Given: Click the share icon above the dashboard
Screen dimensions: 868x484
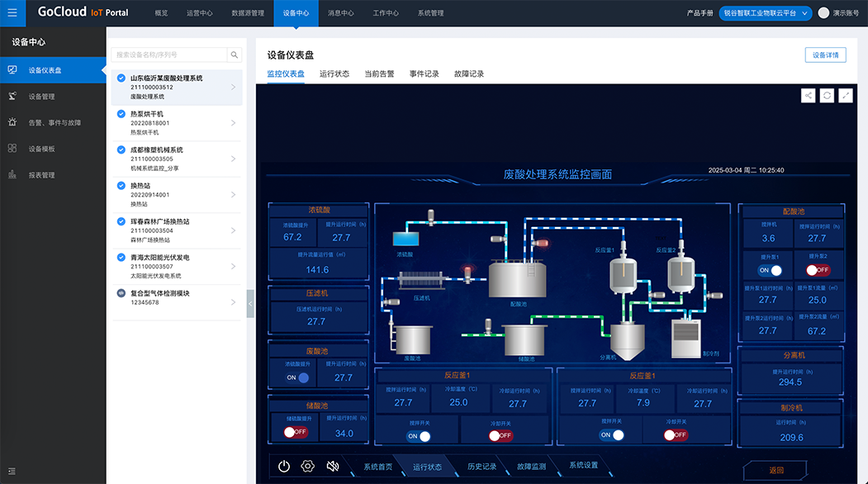Looking at the screenshot, I should 808,96.
